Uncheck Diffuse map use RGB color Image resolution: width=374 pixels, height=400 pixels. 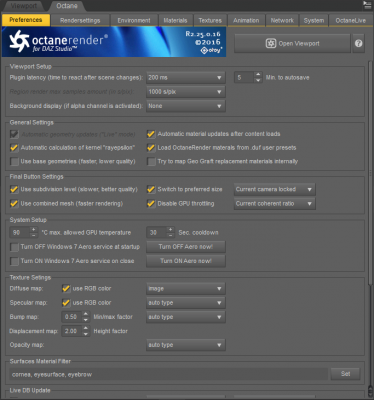(x=66, y=288)
